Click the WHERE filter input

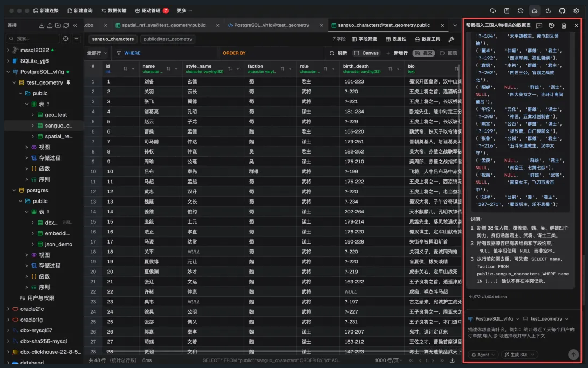pyautogui.click(x=165, y=53)
